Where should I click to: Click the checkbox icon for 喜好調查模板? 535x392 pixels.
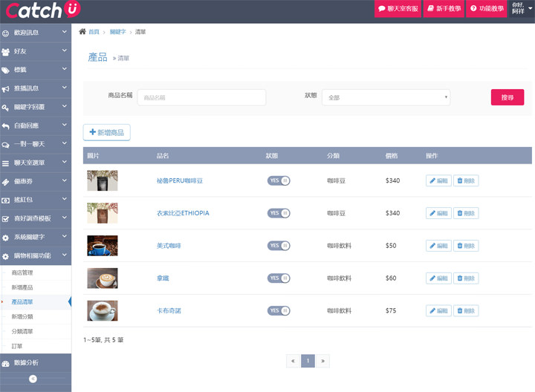(5, 219)
